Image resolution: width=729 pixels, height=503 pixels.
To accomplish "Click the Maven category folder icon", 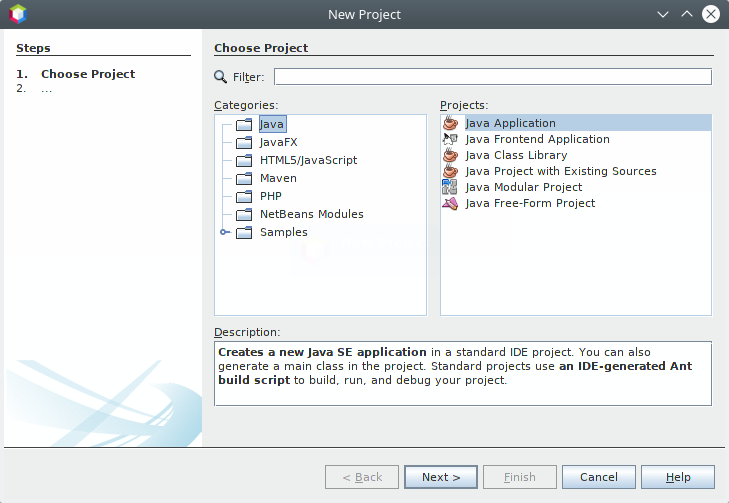I will coord(244,179).
